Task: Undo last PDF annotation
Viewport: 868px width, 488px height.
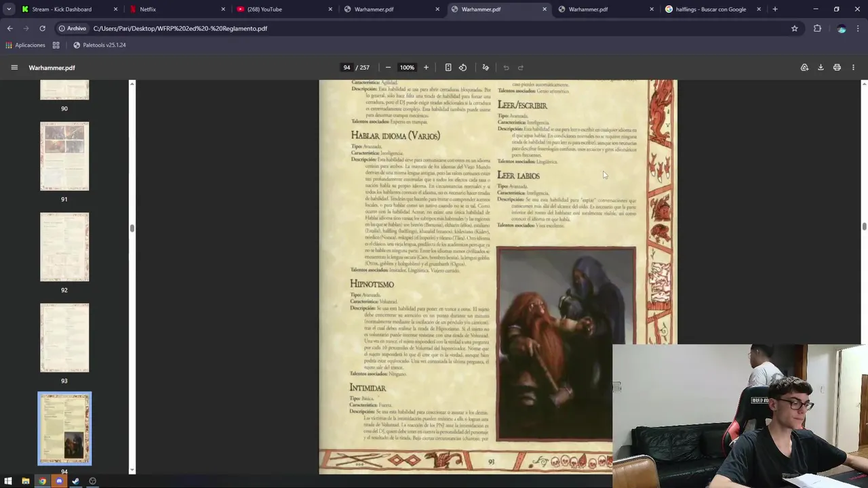Action: 506,67
